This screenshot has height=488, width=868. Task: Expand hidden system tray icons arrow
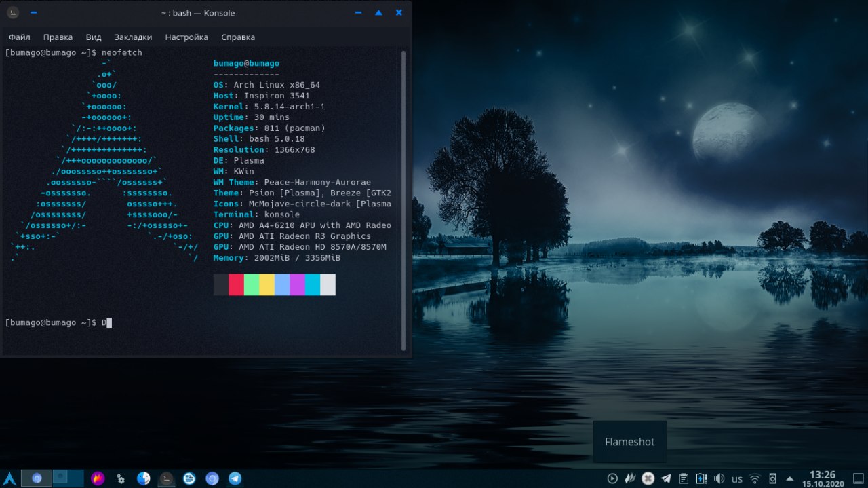(x=789, y=478)
